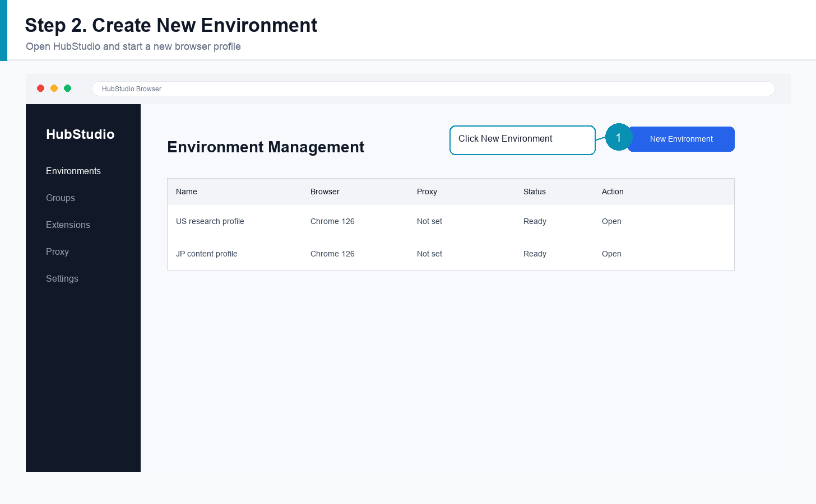Click the HubStudio logo text
The image size is (816, 504).
tap(80, 134)
